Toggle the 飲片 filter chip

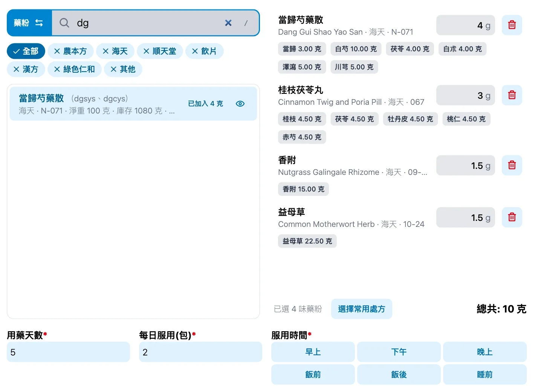coord(205,51)
